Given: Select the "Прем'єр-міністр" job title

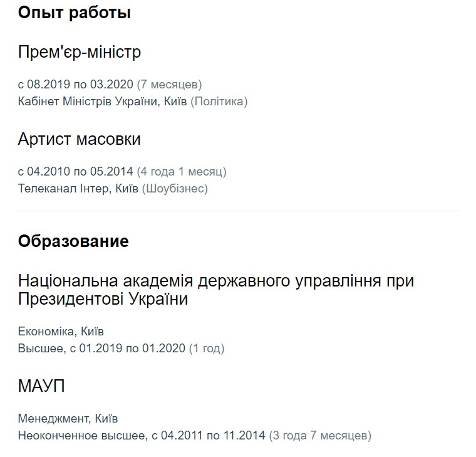Looking at the screenshot, I should click(x=79, y=52).
